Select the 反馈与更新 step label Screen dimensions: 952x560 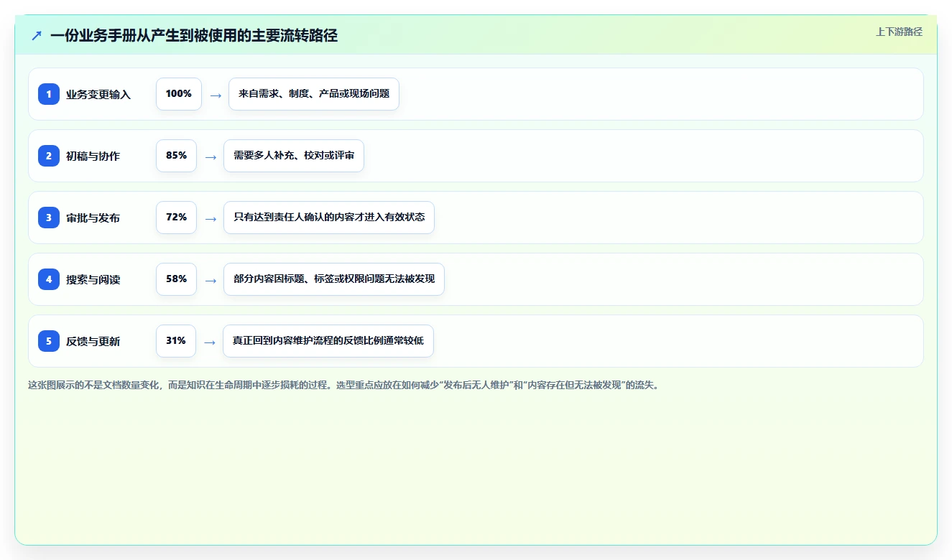[93, 341]
